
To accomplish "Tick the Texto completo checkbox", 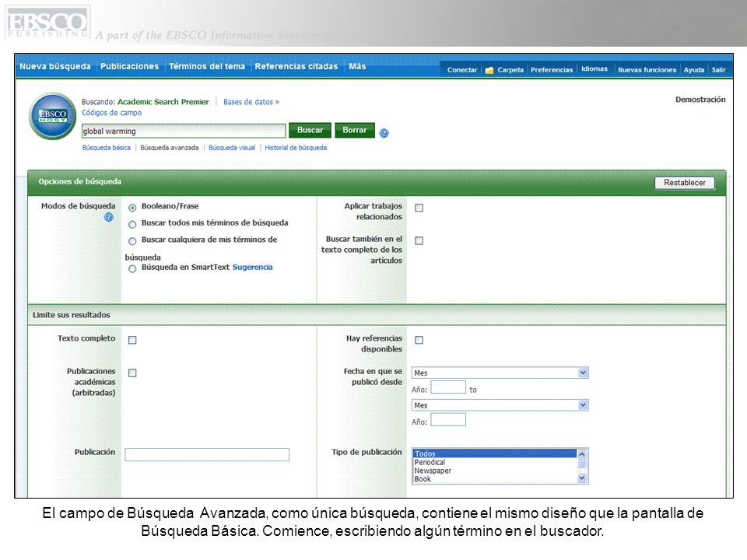I will 132,340.
